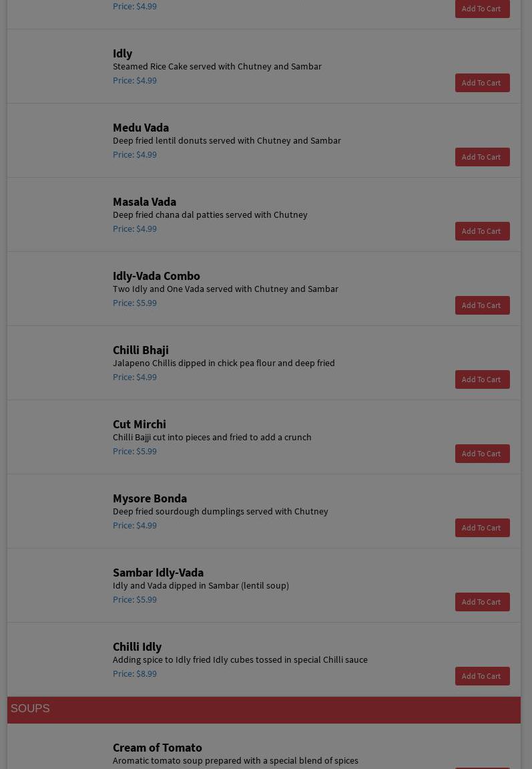The image size is (532, 769).
Task: Put Mysore Bonda in the cart
Action: coord(482,528)
